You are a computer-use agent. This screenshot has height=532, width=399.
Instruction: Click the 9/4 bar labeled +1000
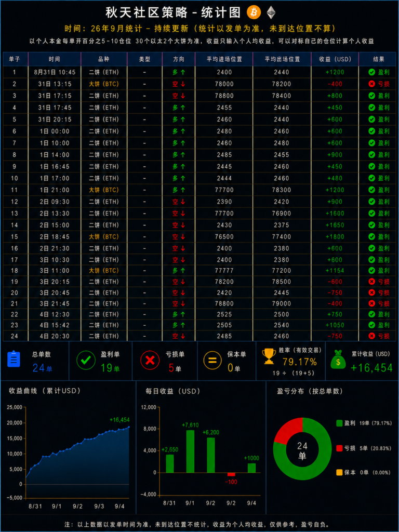click(252, 468)
